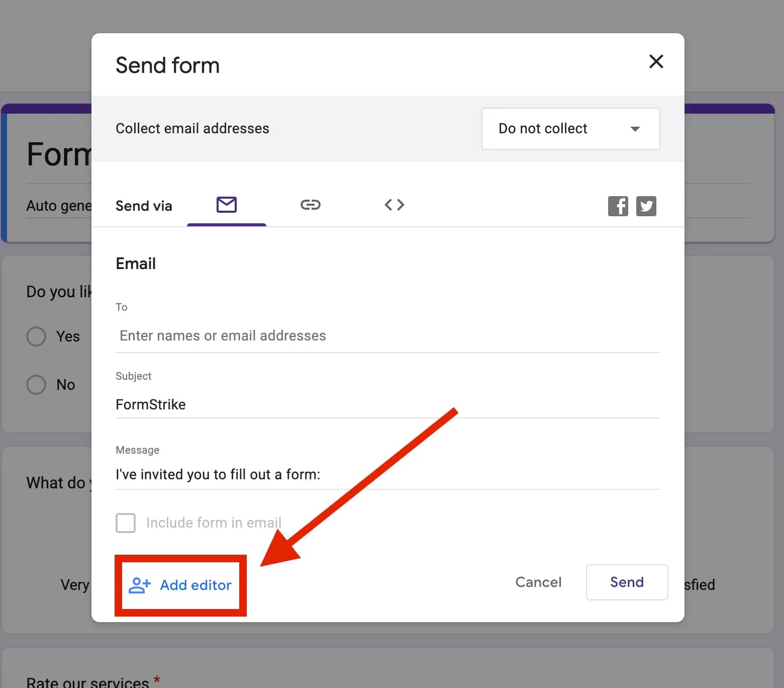Click the To email addresses field
This screenshot has height=688, width=784.
tap(387, 336)
